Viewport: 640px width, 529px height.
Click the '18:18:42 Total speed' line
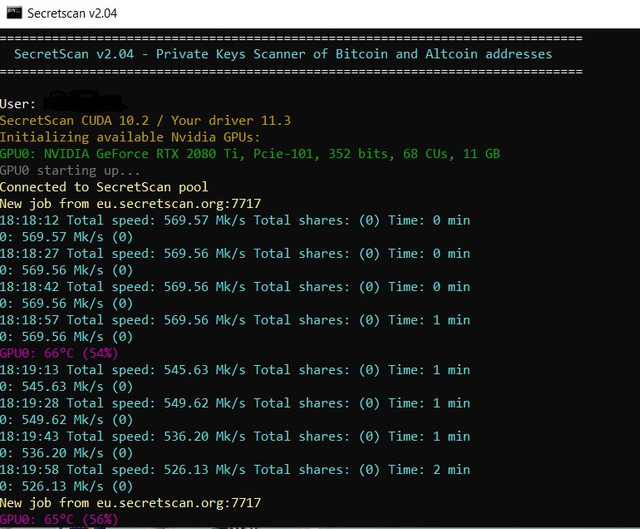click(x=235, y=287)
